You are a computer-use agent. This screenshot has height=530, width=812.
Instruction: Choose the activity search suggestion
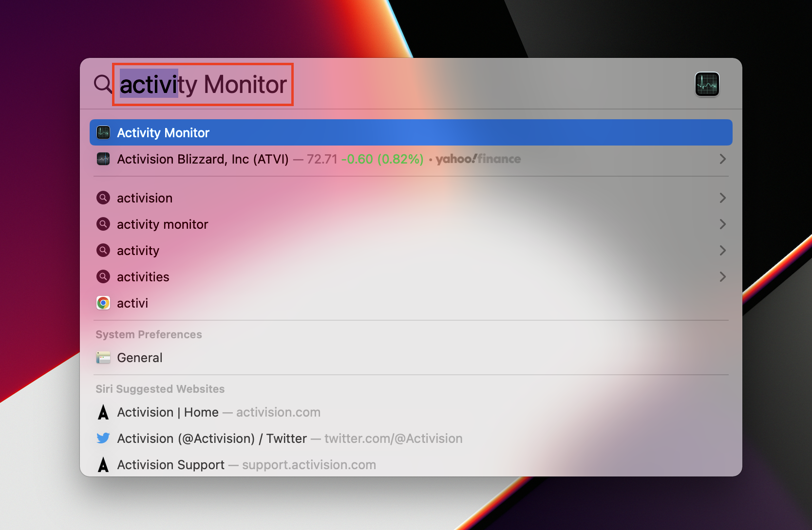pyautogui.click(x=411, y=250)
